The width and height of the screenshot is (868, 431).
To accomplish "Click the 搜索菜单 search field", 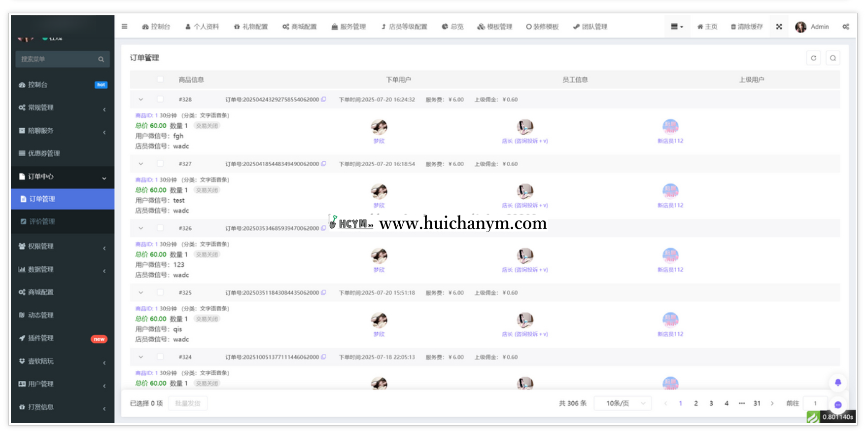I will (63, 59).
